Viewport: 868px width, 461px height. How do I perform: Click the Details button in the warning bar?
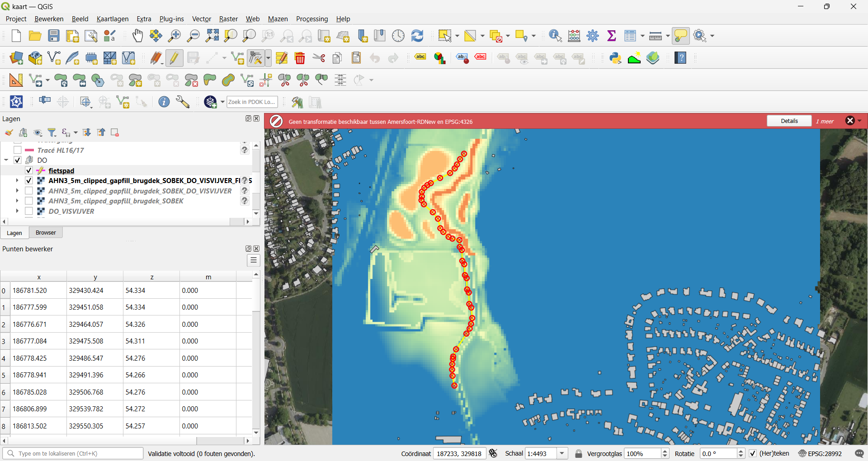click(x=789, y=121)
